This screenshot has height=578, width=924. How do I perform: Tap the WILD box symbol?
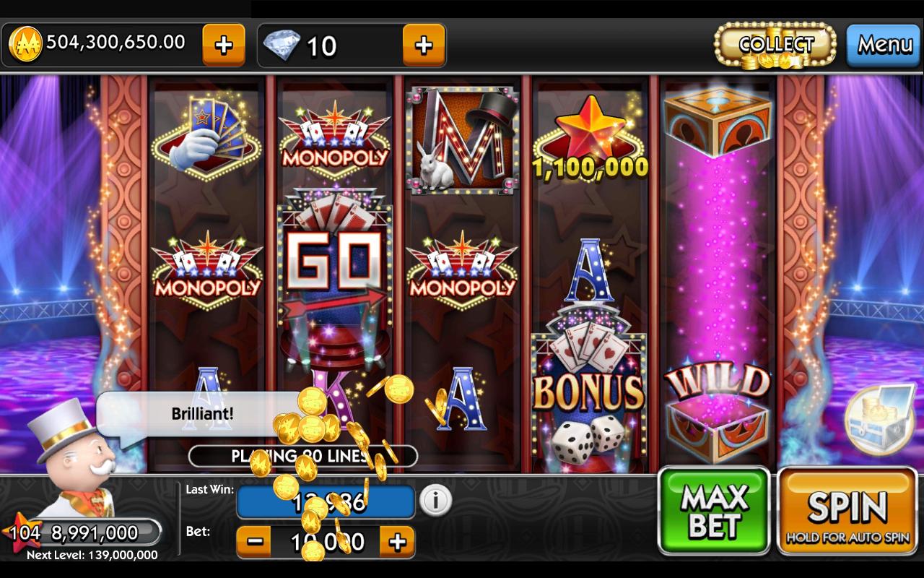click(x=718, y=412)
